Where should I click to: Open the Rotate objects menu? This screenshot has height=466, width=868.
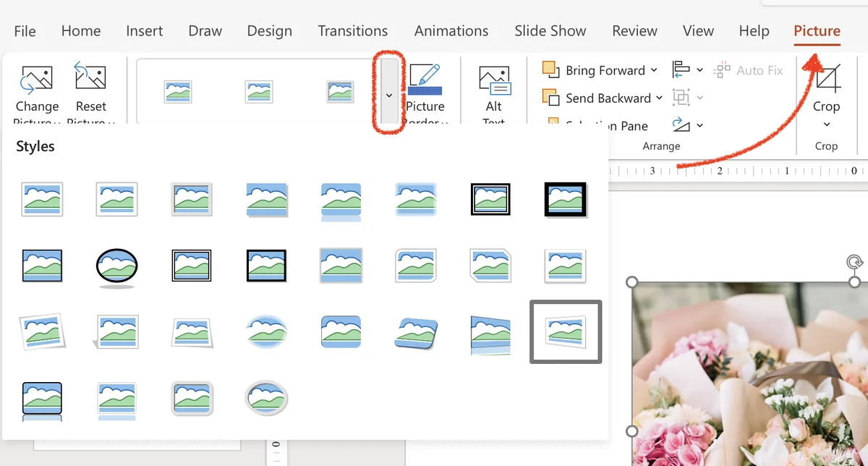point(687,124)
